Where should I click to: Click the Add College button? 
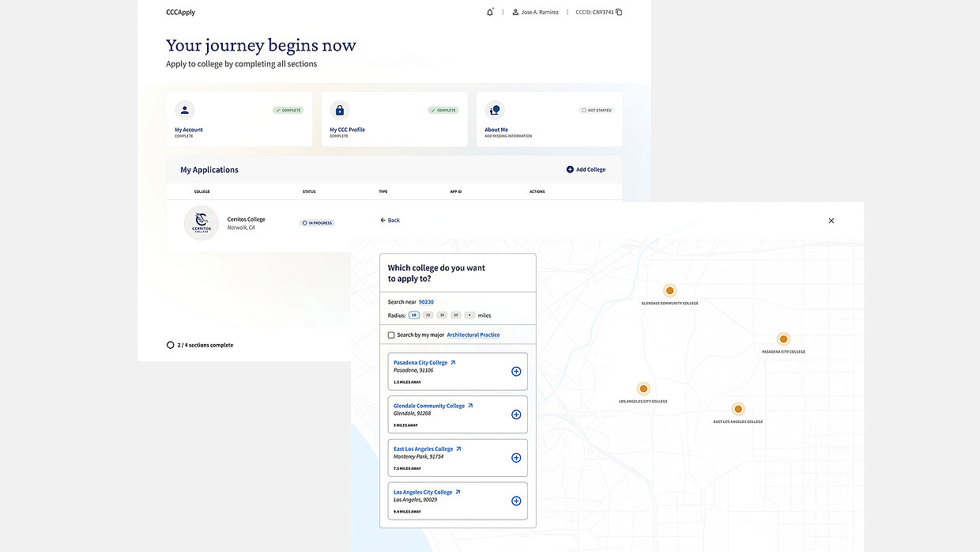click(x=586, y=170)
